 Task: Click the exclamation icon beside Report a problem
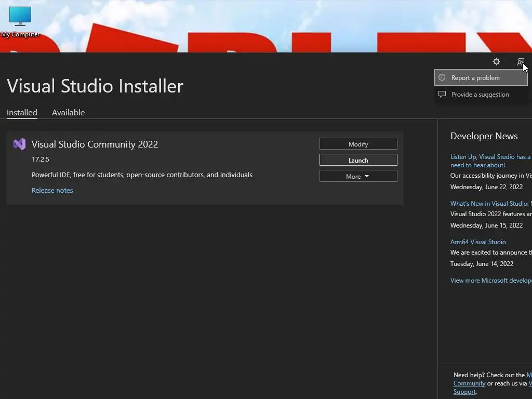[x=442, y=77]
